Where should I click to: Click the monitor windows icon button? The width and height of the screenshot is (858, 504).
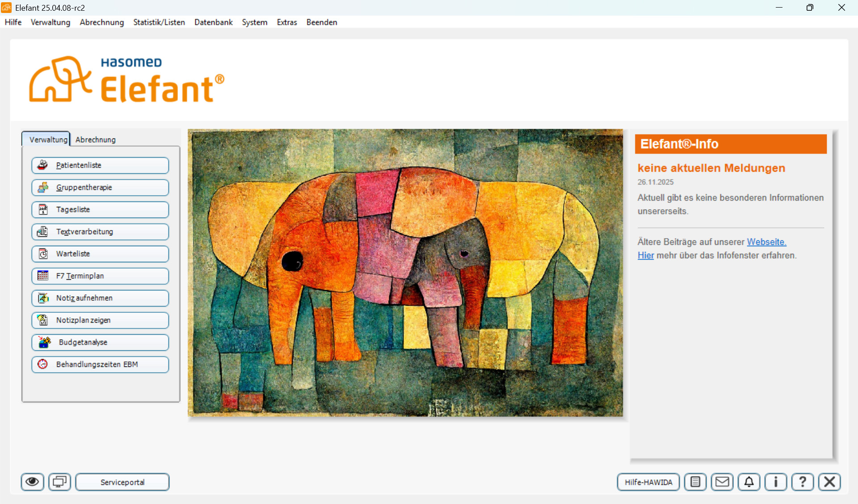[x=59, y=482]
